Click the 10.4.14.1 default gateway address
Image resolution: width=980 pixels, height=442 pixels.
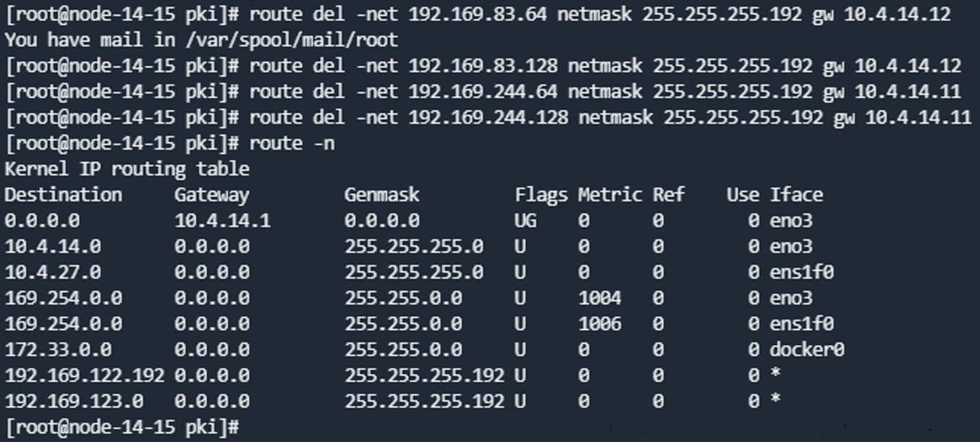click(222, 221)
